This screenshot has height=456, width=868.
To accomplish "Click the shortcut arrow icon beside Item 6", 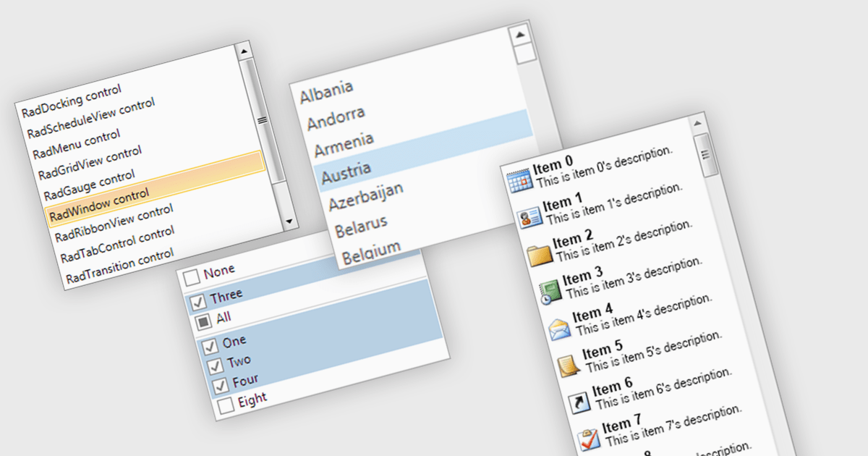I will (580, 404).
